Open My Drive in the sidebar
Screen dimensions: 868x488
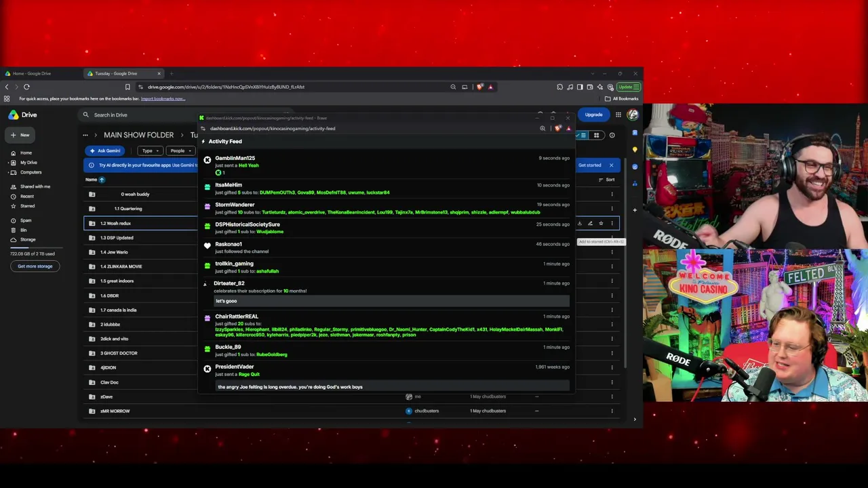click(28, 163)
